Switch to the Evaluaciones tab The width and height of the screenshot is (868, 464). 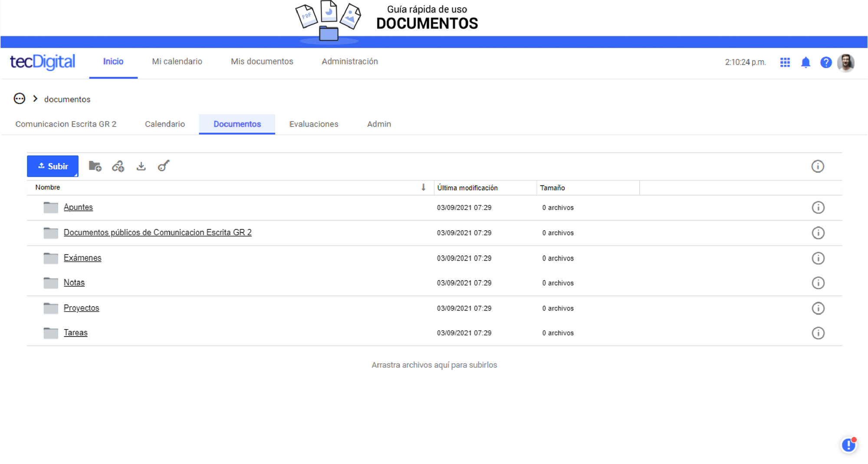[x=313, y=124]
